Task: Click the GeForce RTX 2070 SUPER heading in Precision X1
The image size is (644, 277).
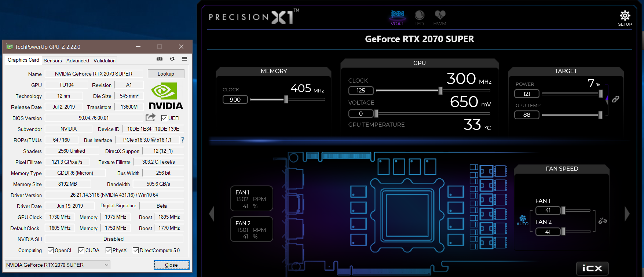Action: (x=420, y=39)
